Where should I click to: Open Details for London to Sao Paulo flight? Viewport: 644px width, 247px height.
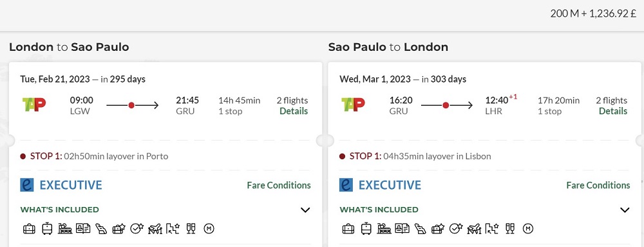[294, 111]
